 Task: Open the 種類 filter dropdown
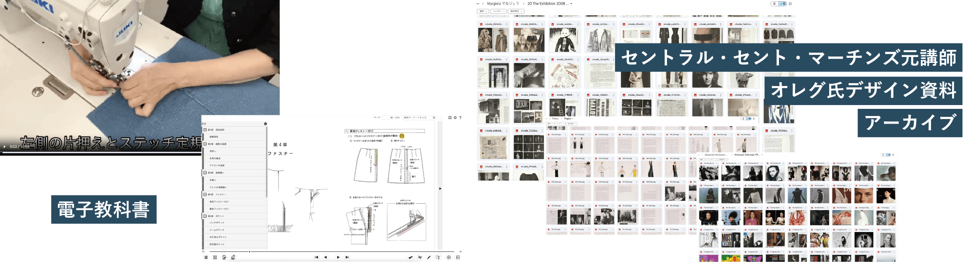tap(483, 11)
